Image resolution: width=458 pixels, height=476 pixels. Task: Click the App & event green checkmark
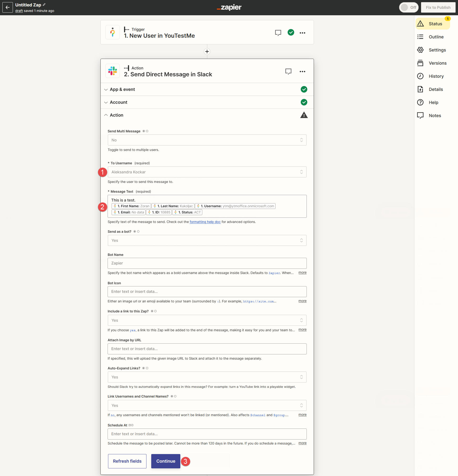point(304,89)
